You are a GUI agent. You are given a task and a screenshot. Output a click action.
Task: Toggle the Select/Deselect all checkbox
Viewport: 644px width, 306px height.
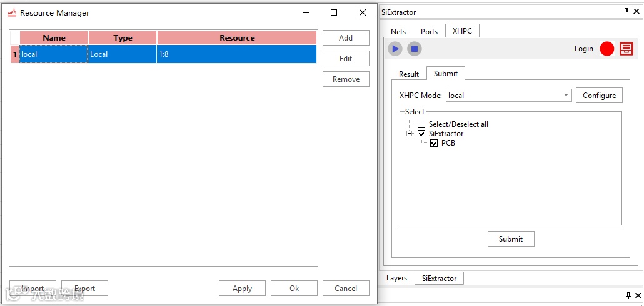[x=421, y=124]
